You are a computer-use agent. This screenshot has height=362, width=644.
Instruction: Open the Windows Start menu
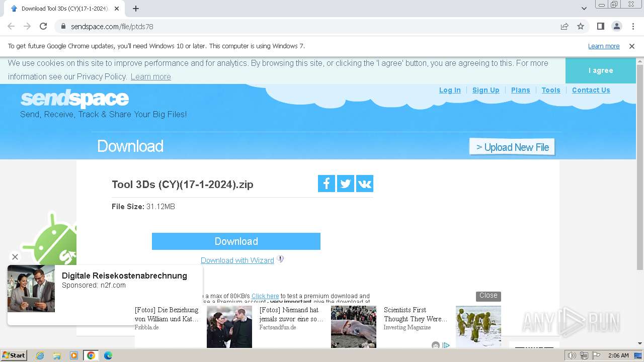(x=14, y=355)
